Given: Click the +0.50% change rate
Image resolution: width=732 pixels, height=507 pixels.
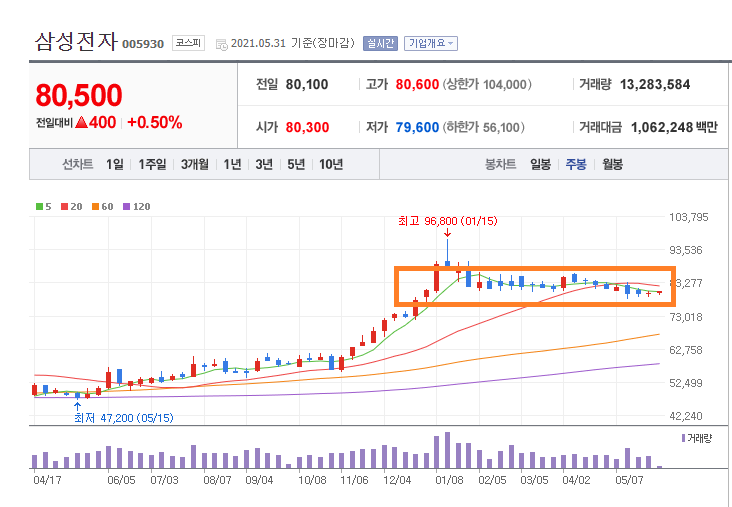Looking at the screenshot, I should [155, 122].
